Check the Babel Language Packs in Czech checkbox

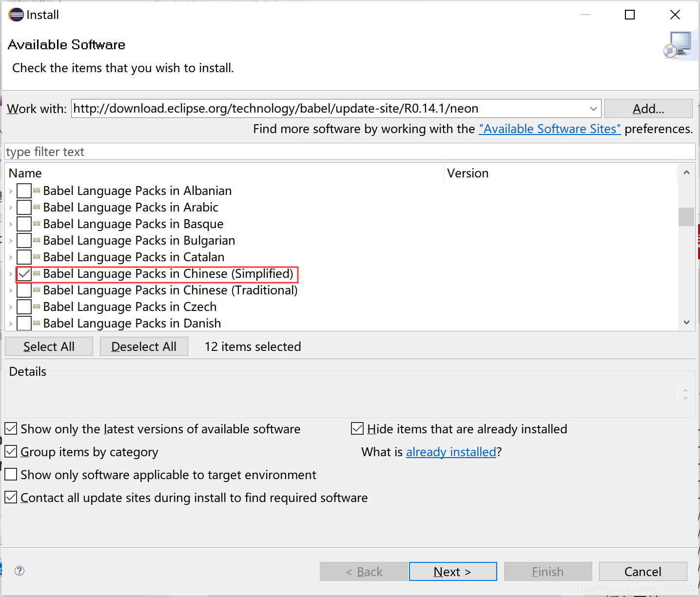(x=24, y=307)
